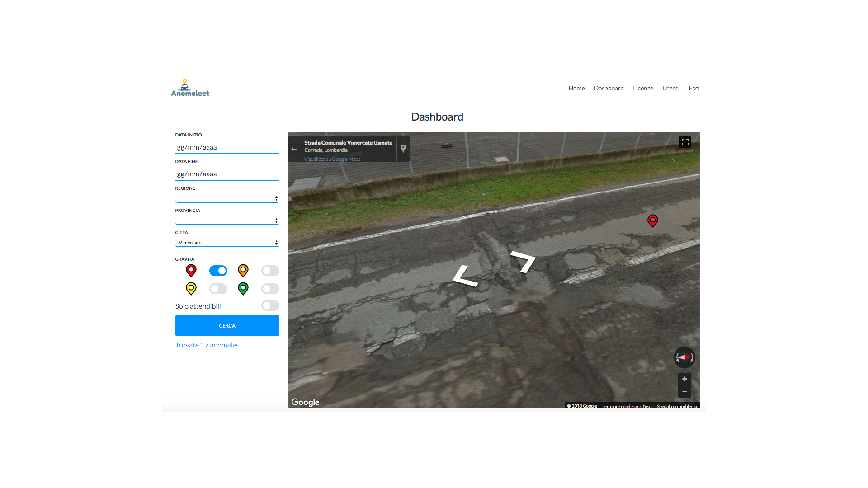
Task: Open Visualizza su Google Maps link
Action: (x=332, y=159)
